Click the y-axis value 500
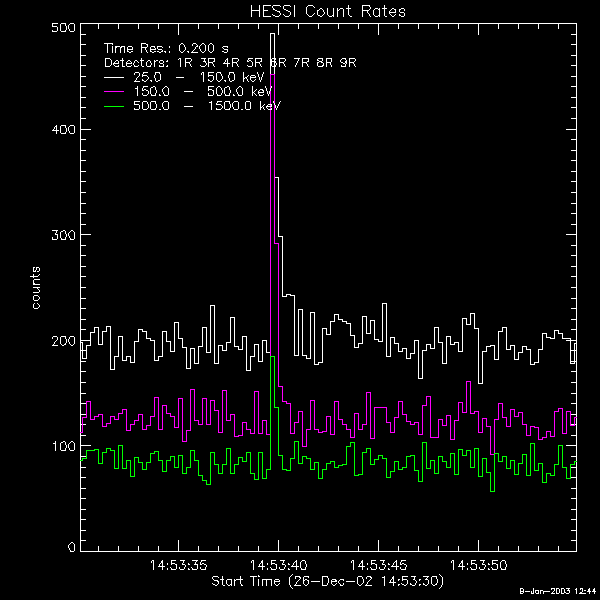Screen dimensions: 600x600 point(64,28)
